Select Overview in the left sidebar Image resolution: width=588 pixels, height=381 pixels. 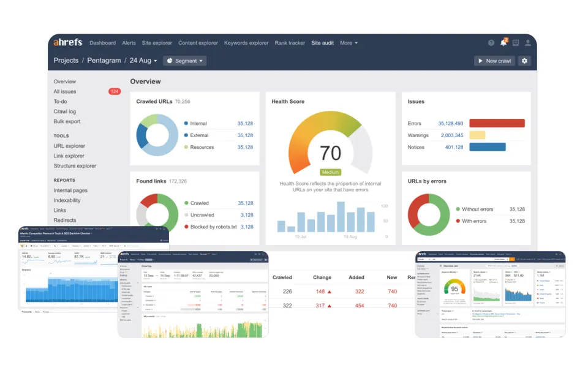tap(64, 81)
